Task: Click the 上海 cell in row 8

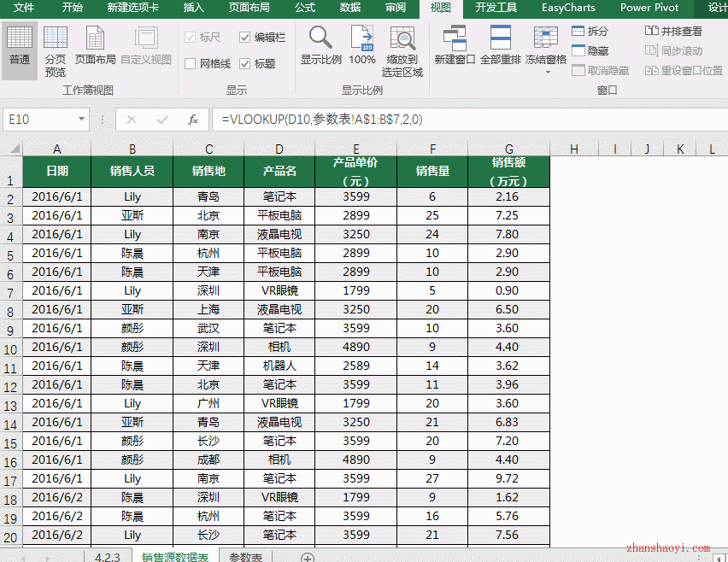Action: 208,309
